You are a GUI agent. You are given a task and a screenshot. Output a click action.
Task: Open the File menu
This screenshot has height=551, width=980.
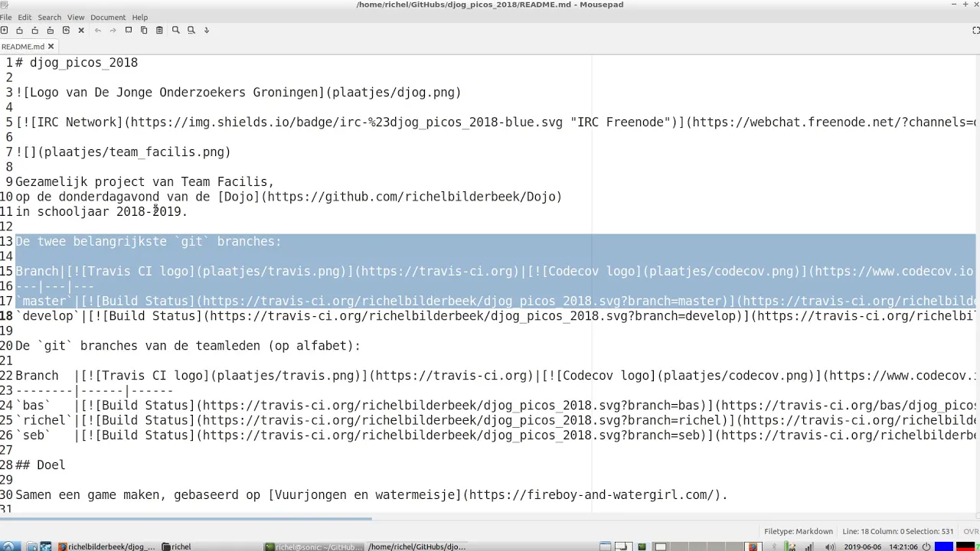5,17
